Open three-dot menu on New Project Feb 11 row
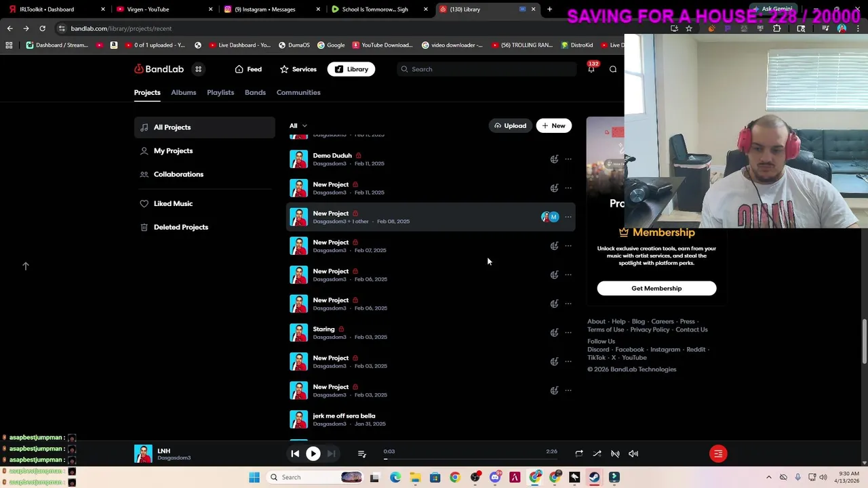This screenshot has height=488, width=868. pos(568,188)
